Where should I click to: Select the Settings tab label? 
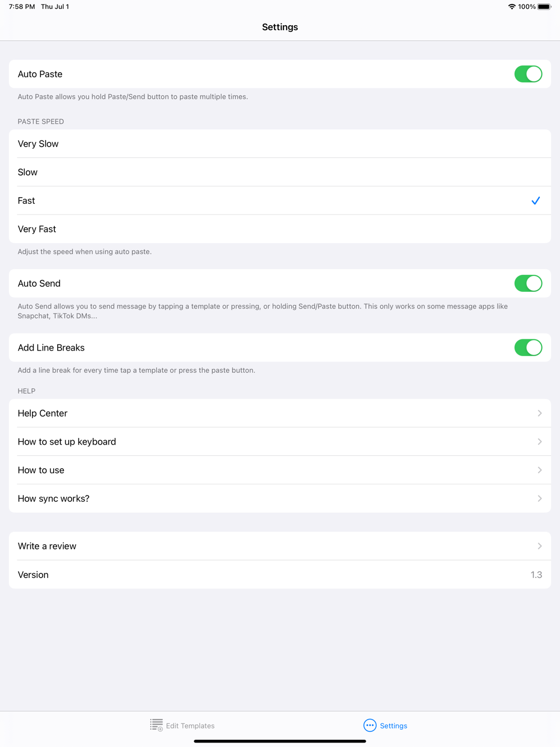point(394,726)
